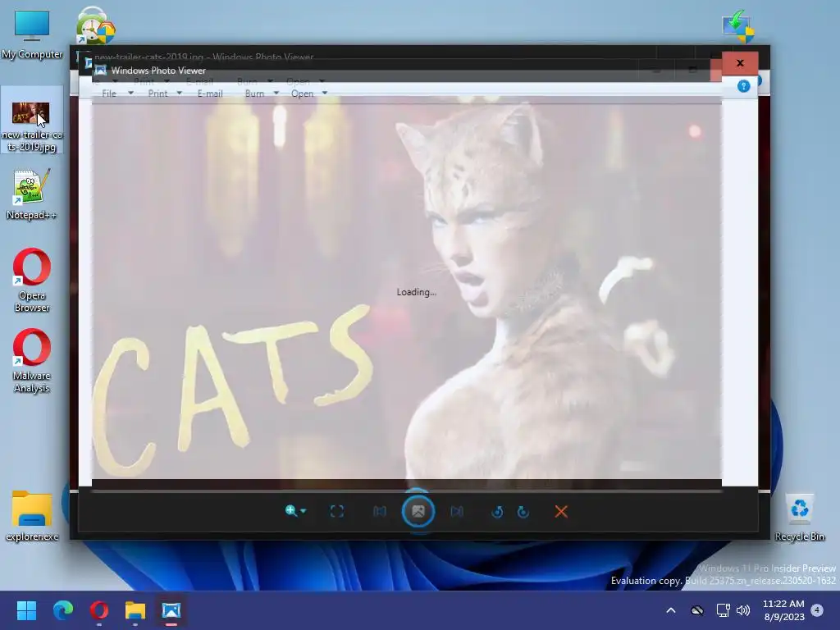Expand the Open dropdown arrow
This screenshot has height=630, width=840.
tap(325, 93)
